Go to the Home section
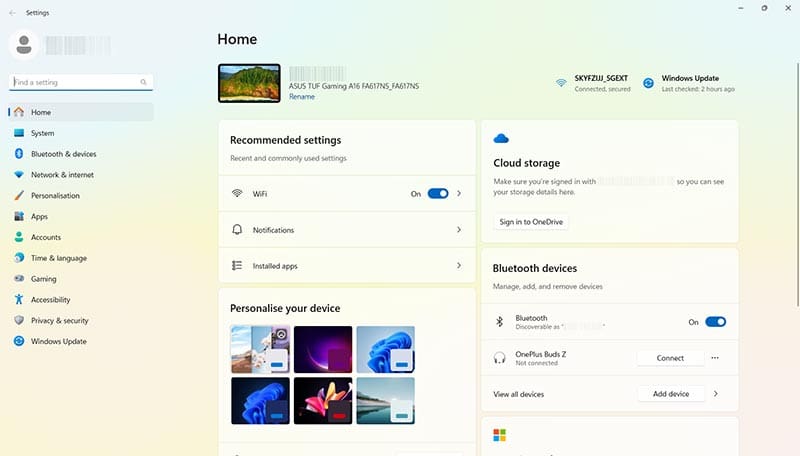This screenshot has width=800, height=456. click(81, 112)
